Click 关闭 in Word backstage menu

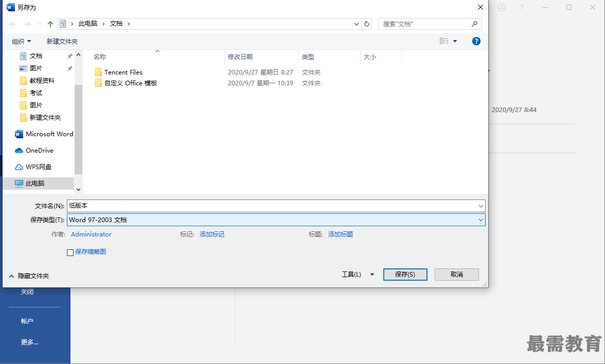[x=27, y=292]
